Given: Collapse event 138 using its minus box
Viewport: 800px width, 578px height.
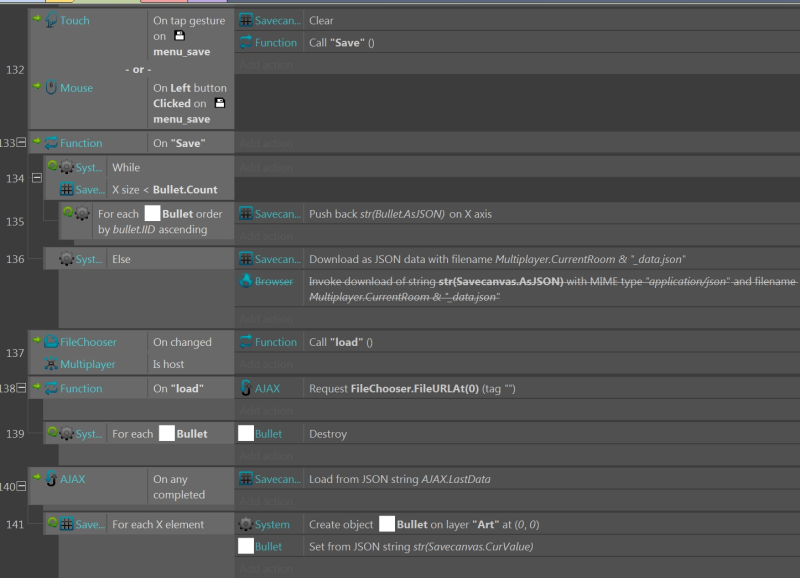Looking at the screenshot, I should [21, 388].
